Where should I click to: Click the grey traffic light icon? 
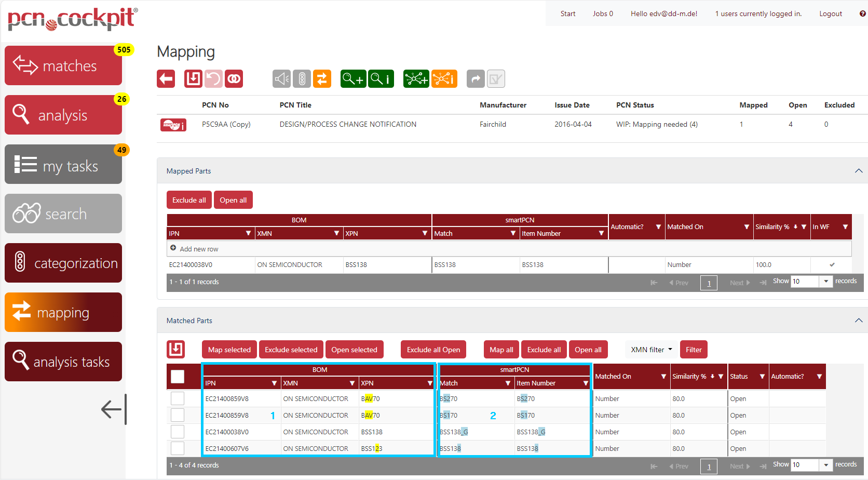302,79
